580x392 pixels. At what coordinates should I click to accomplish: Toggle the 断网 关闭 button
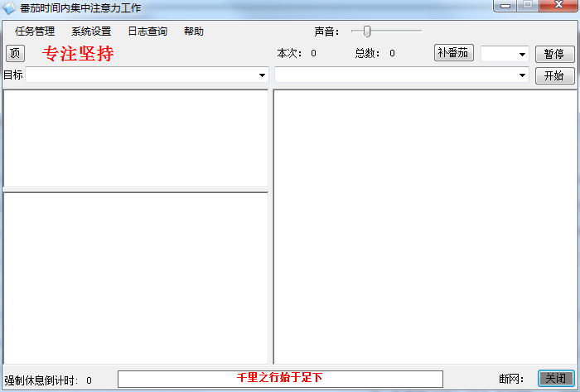pos(556,378)
